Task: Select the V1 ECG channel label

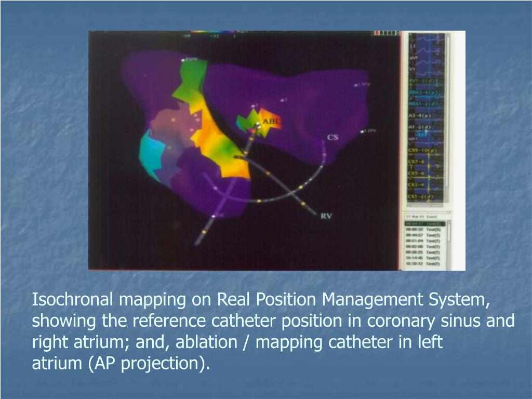Action: 412,69
